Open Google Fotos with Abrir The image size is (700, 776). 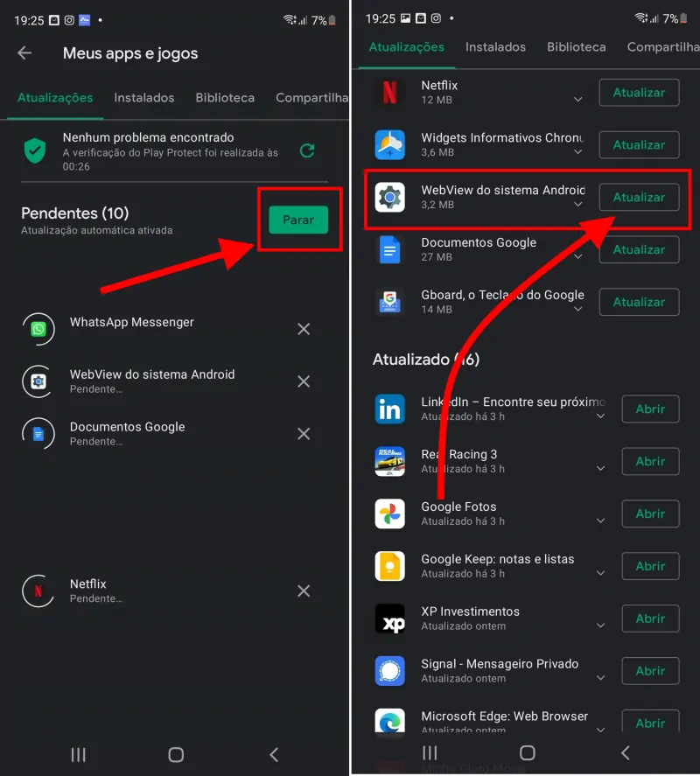650,514
